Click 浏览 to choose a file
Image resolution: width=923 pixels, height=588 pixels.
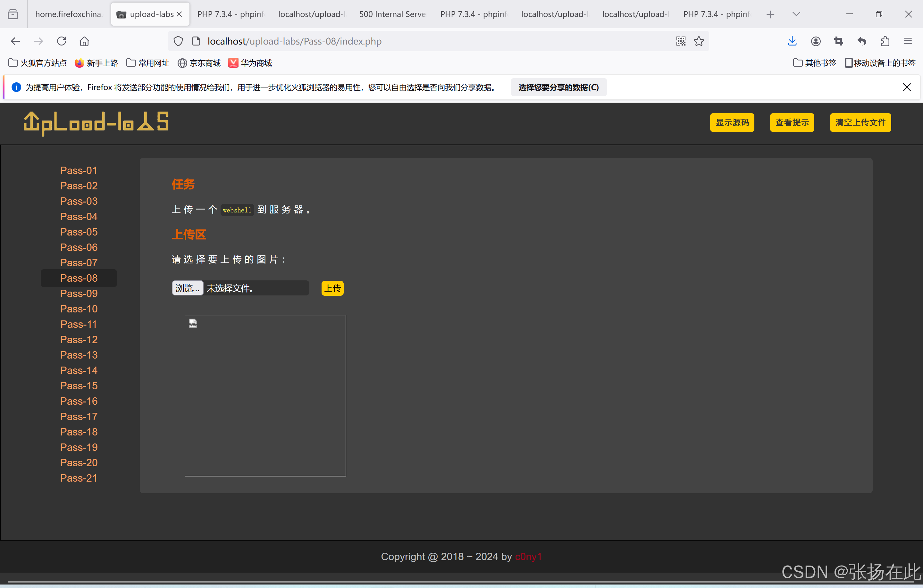(x=187, y=288)
